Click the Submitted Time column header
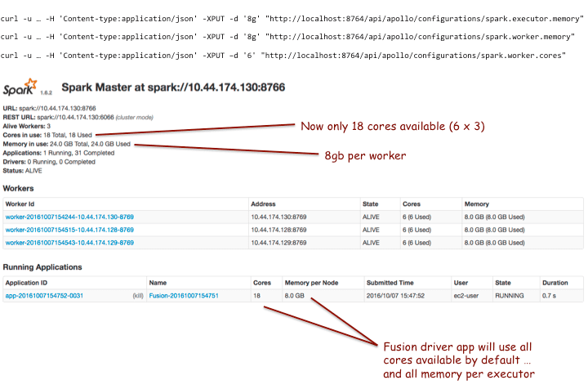The height and width of the screenshot is (389, 588). (x=390, y=283)
